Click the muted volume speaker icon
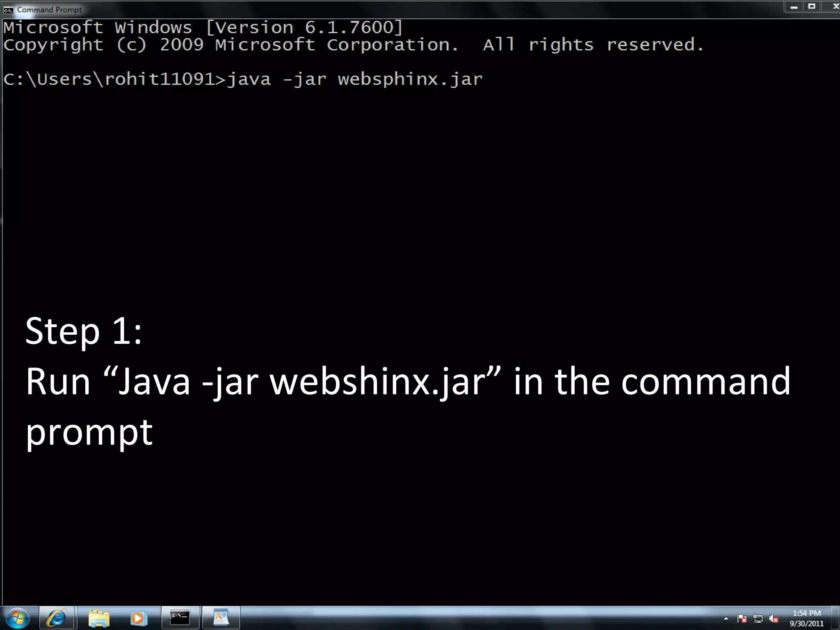Image resolution: width=840 pixels, height=630 pixels. click(774, 618)
